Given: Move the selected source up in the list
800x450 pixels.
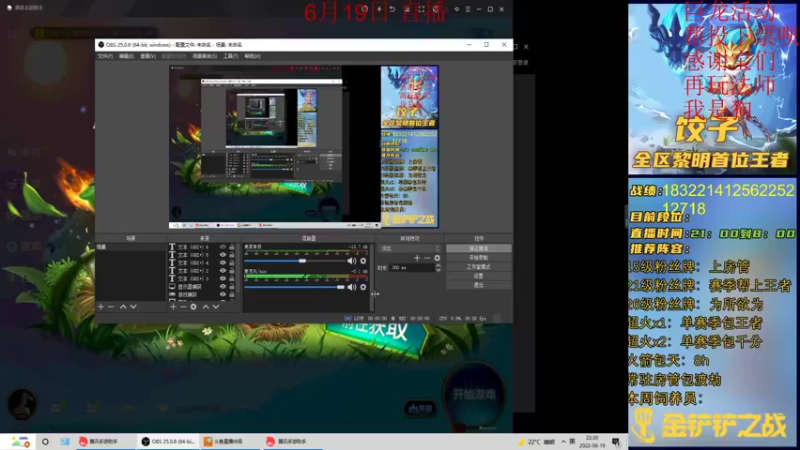Looking at the screenshot, I should (x=206, y=307).
